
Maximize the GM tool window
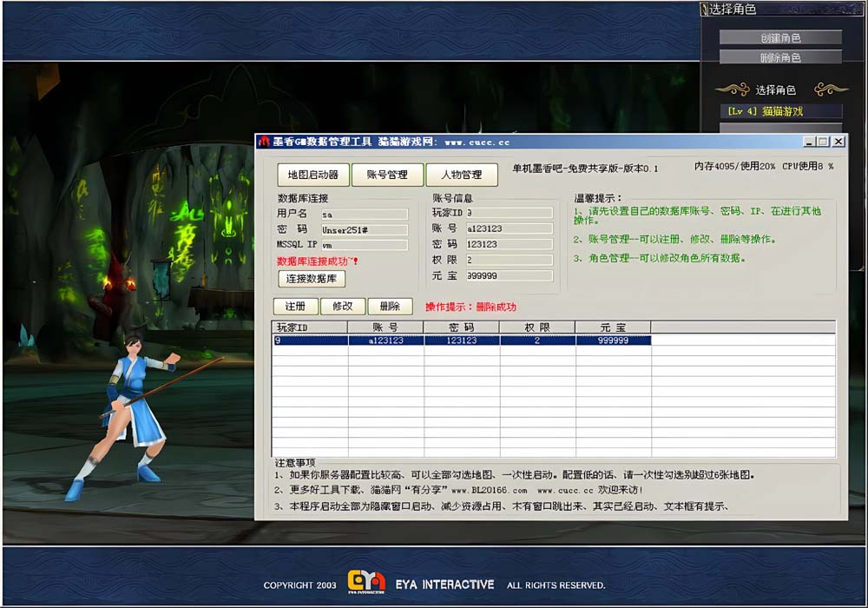pos(823,142)
